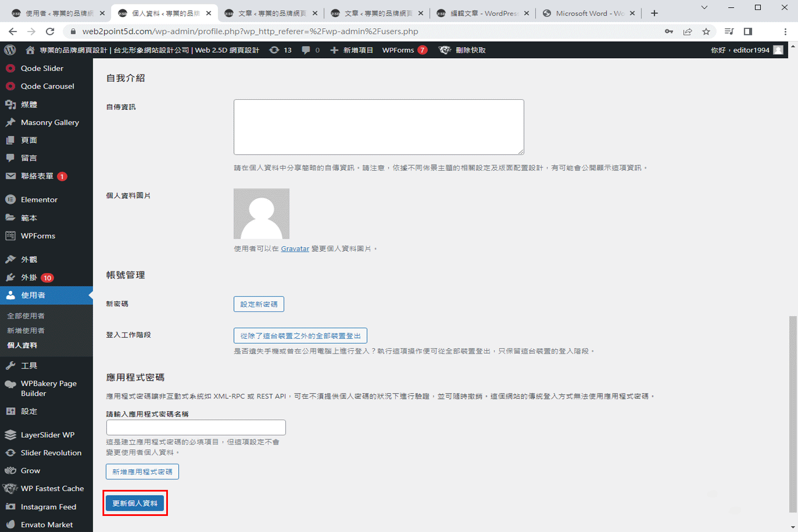Click the editor1994 avatar in admin bar
Viewport: 798px width, 532px height.
click(x=778, y=50)
